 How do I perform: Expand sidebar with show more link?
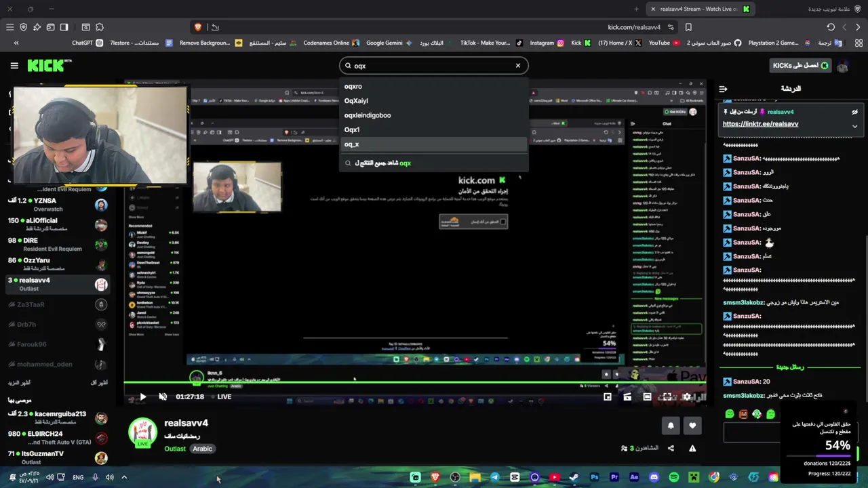click(20, 383)
